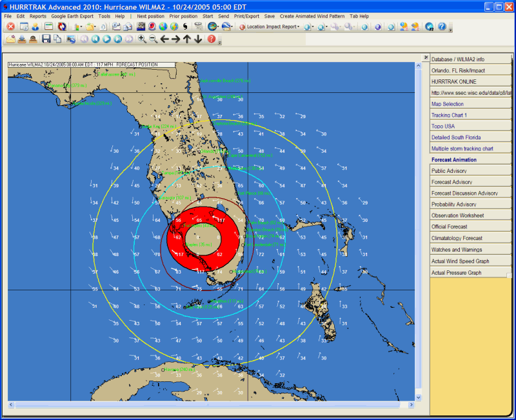Click the red X exit icon in toolbar
Image resolution: width=516 pixels, height=420 pixels.
coord(11,27)
